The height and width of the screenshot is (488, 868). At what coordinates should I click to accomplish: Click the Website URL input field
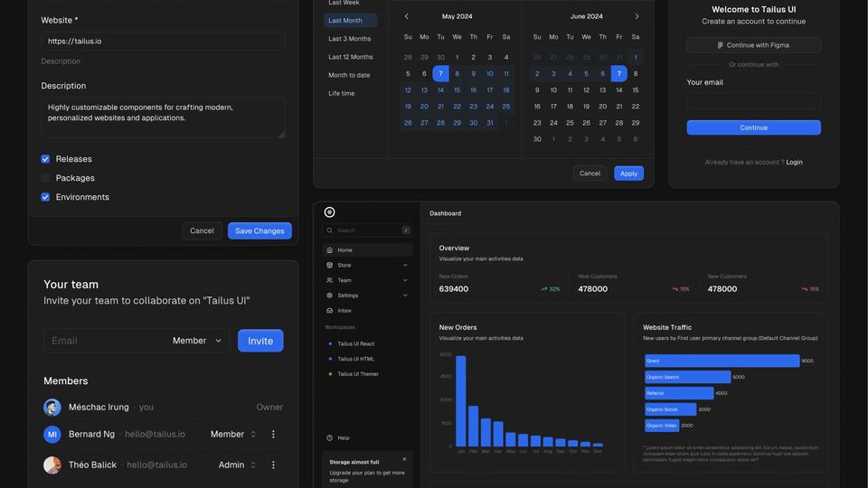point(163,42)
